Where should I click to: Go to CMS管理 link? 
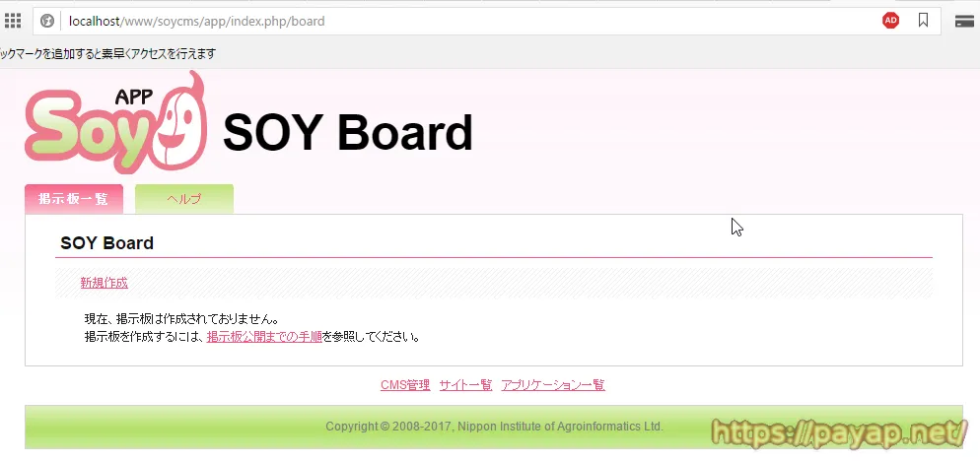pyautogui.click(x=405, y=385)
